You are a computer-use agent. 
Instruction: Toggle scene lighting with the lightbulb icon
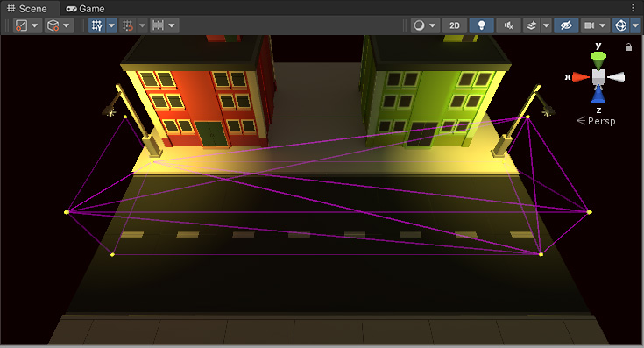point(482,25)
